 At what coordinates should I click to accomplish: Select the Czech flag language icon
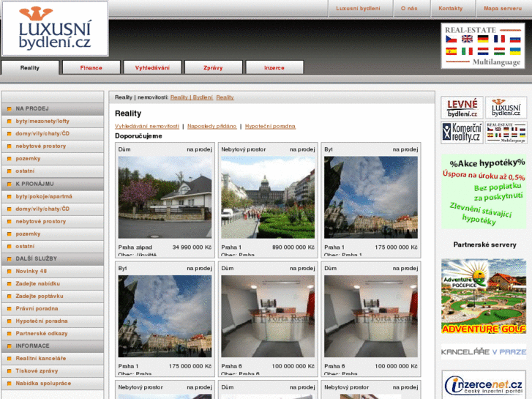(451, 40)
